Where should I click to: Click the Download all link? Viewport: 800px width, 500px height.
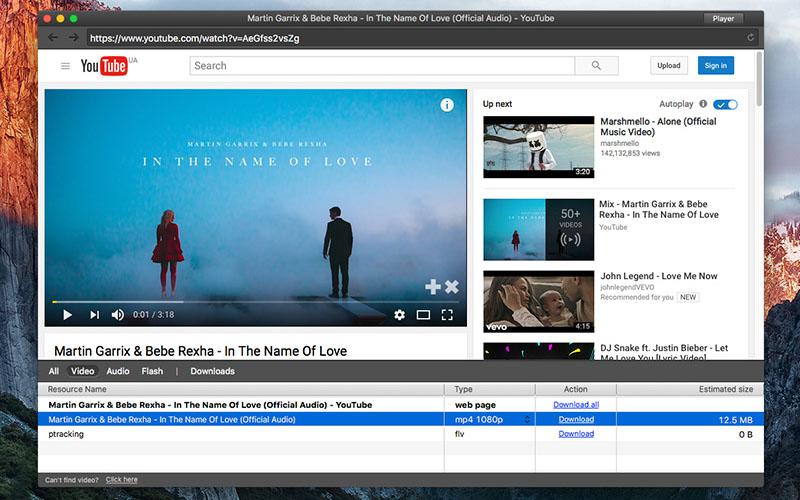point(576,405)
